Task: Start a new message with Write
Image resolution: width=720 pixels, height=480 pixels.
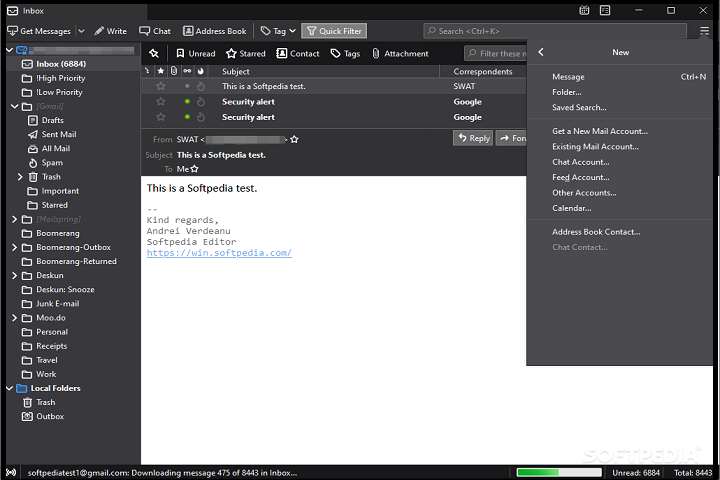Action: tap(110, 31)
